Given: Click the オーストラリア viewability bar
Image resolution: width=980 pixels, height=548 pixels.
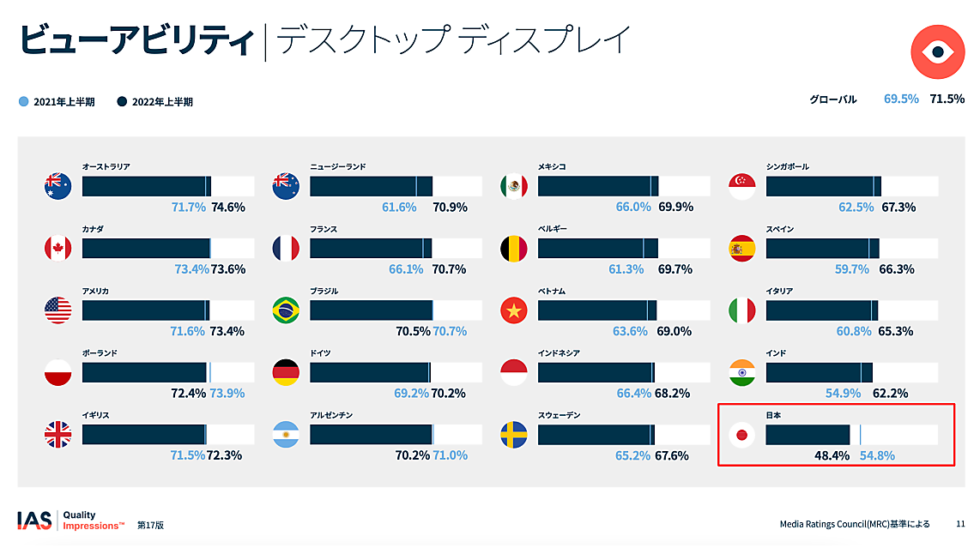Looking at the screenshot, I should tap(167, 186).
